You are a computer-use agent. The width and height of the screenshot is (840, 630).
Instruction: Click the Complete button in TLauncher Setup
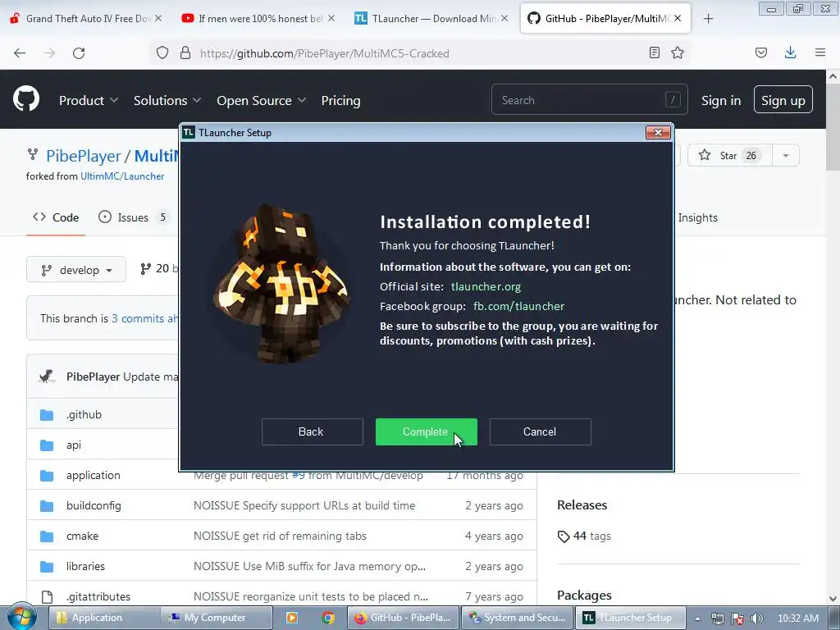(x=426, y=431)
